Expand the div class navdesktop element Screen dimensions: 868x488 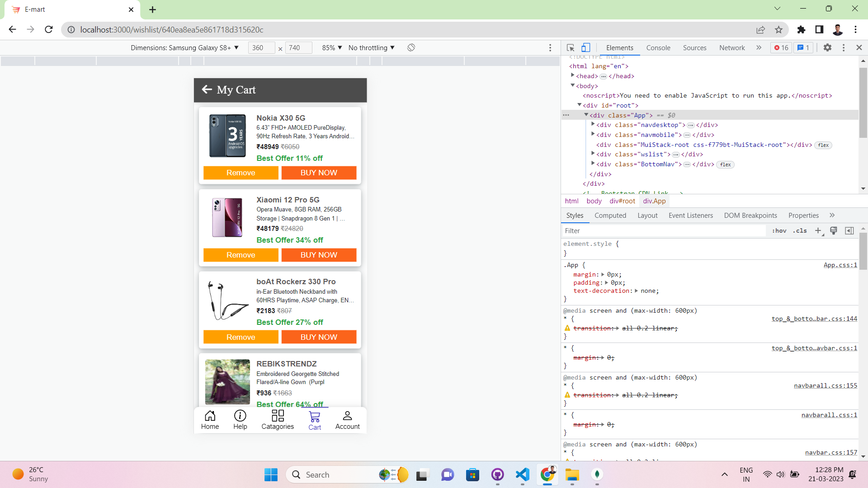tap(593, 125)
